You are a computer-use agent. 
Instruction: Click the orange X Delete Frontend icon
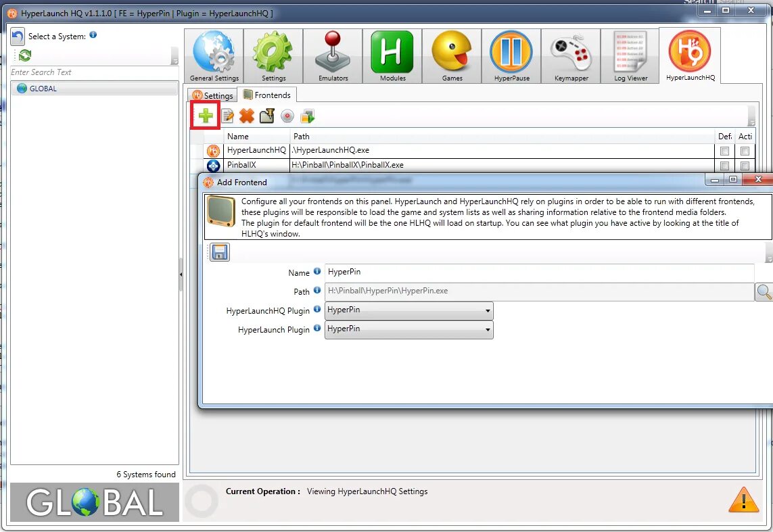coord(246,116)
